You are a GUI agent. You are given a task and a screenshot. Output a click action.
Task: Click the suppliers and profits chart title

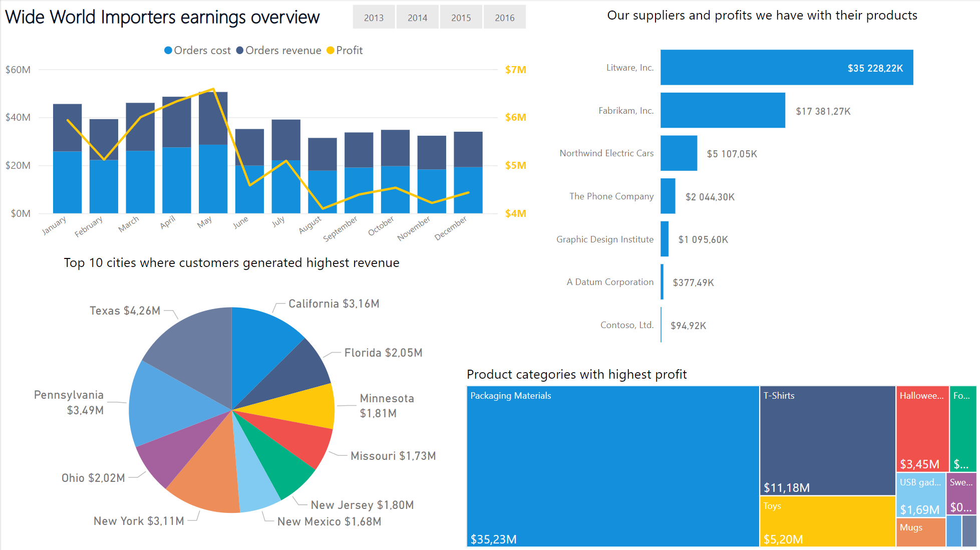pos(762,16)
